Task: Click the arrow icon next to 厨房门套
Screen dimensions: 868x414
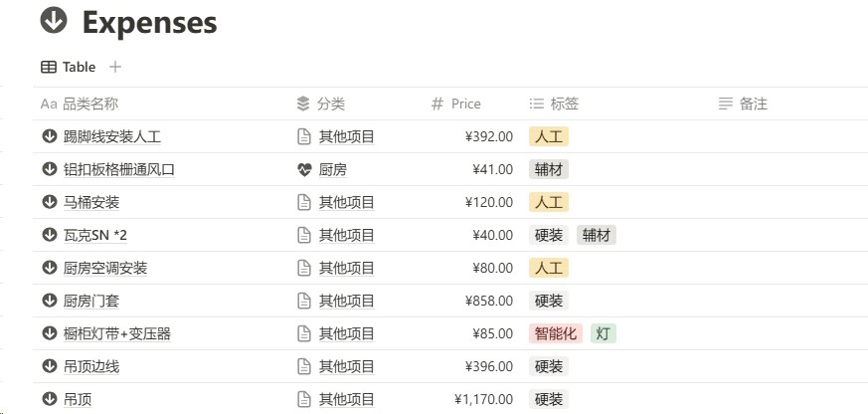Action: (49, 301)
